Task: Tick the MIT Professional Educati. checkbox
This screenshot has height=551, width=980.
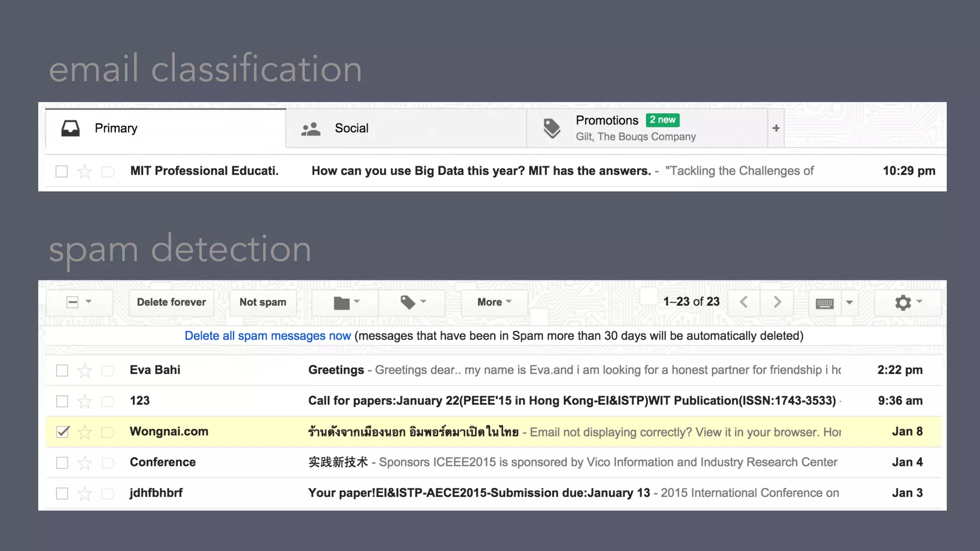Action: pos(62,171)
